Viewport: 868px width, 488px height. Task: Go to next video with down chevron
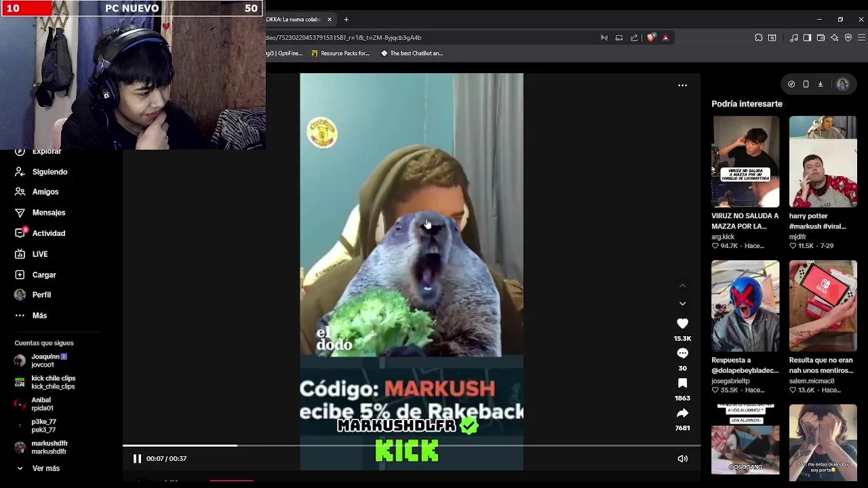[x=682, y=304]
